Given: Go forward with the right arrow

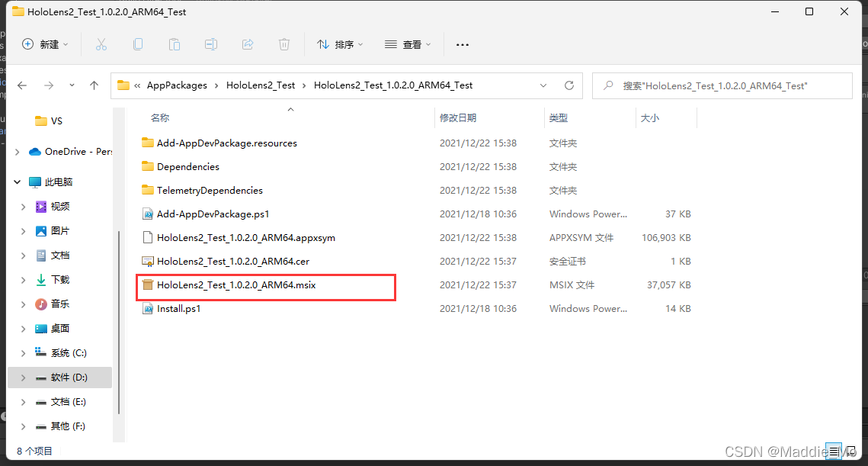Looking at the screenshot, I should tap(49, 85).
